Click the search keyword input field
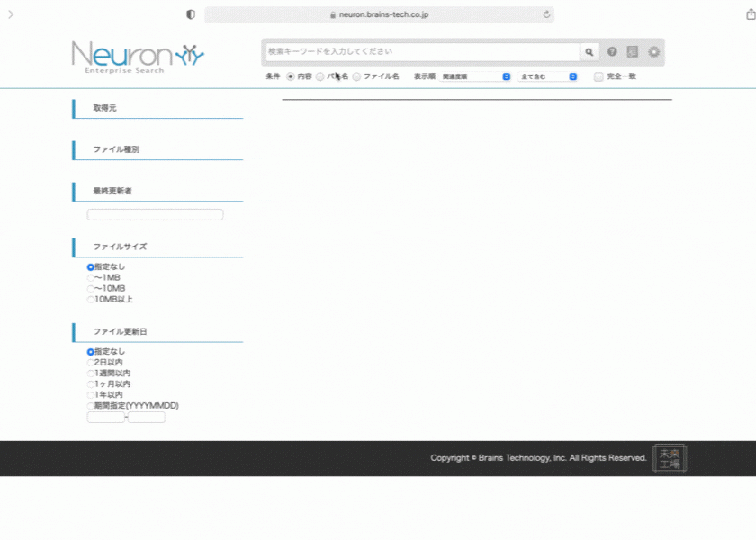This screenshot has height=540, width=756. coord(422,51)
